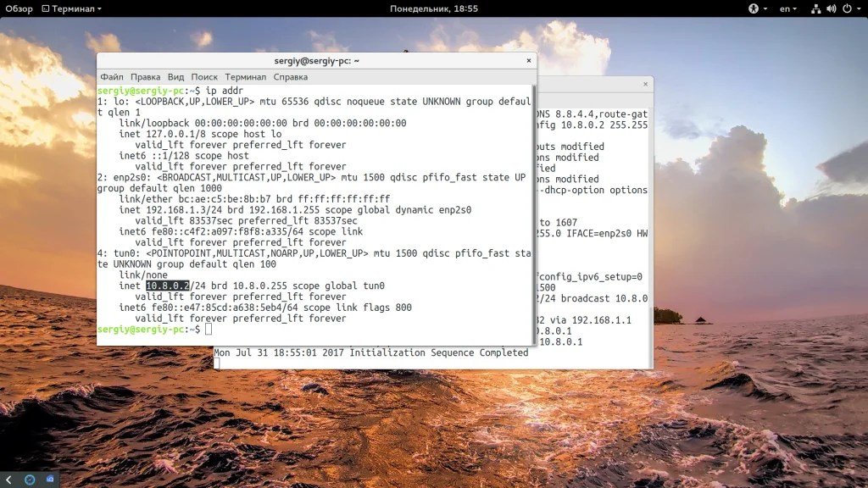Open the accessibility menu icon
The image size is (868, 488).
(x=754, y=8)
